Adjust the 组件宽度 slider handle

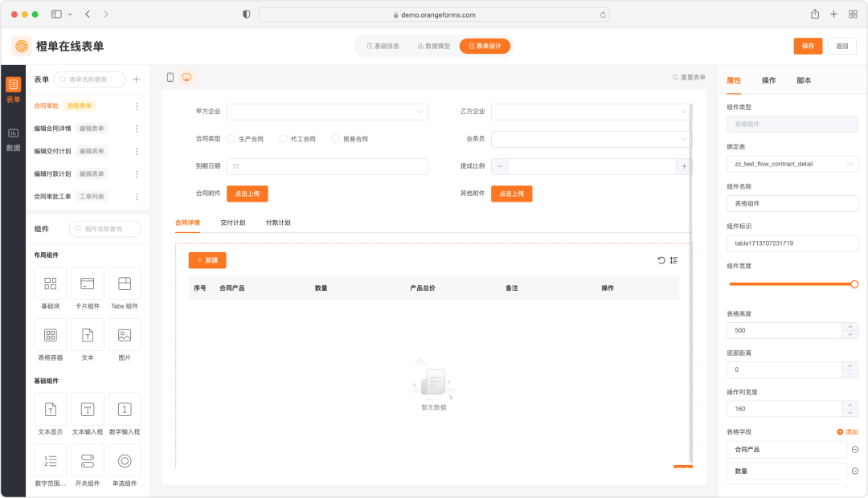click(x=854, y=284)
